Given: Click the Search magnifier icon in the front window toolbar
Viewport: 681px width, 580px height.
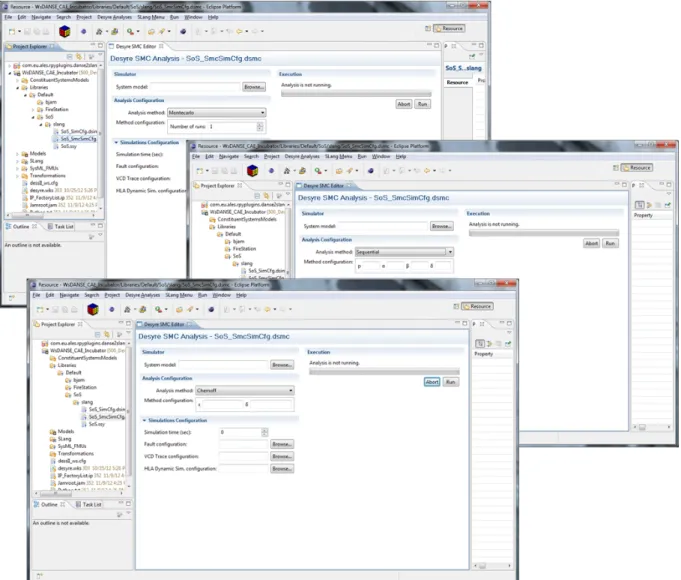Looking at the screenshot, I should point(159,309).
